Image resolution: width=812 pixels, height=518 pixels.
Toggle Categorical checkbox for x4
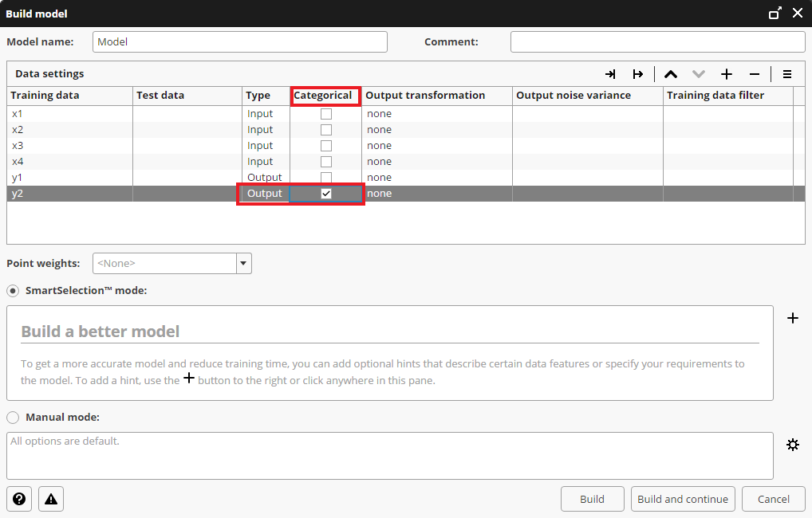(325, 162)
